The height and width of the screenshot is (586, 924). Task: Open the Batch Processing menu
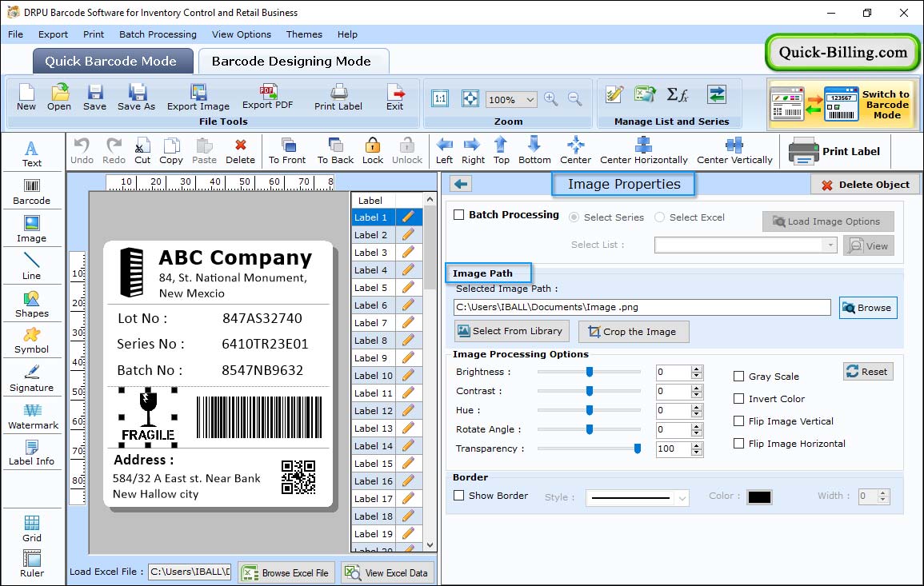[x=158, y=34]
